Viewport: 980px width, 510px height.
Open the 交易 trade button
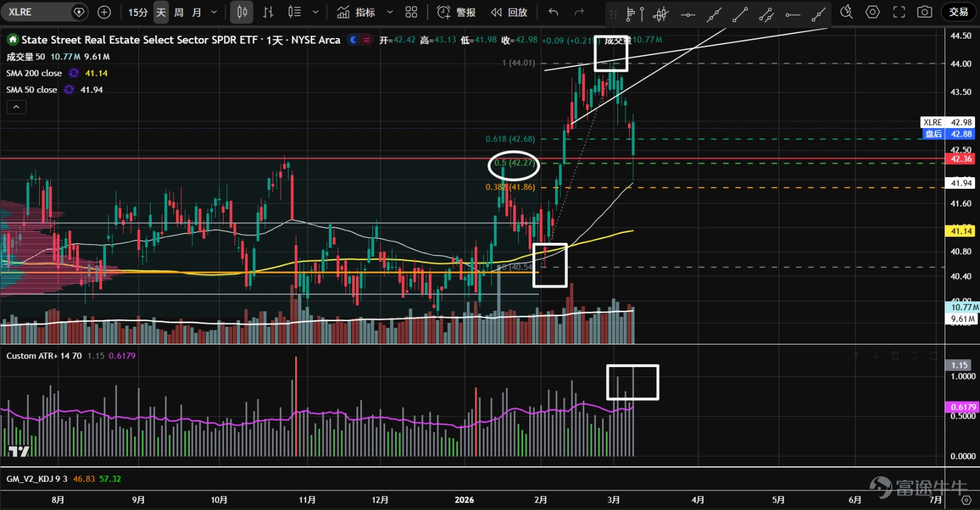coord(959,12)
